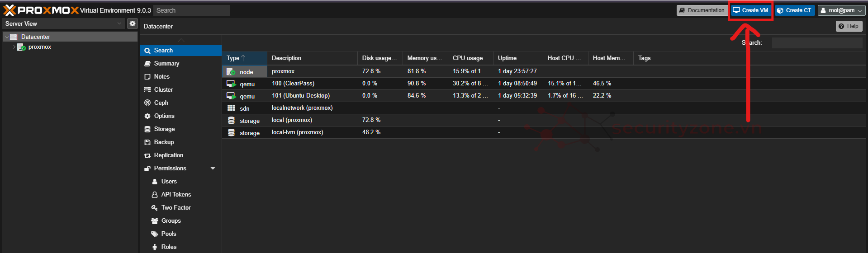
Task: Click the Create VM button
Action: 750,10
